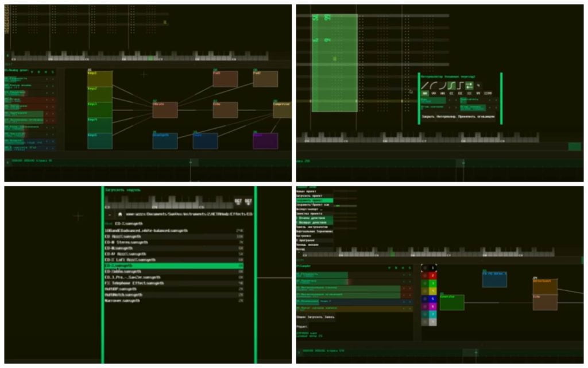
Task: Click the sliders settings icon in interpolator
Action: point(470,86)
